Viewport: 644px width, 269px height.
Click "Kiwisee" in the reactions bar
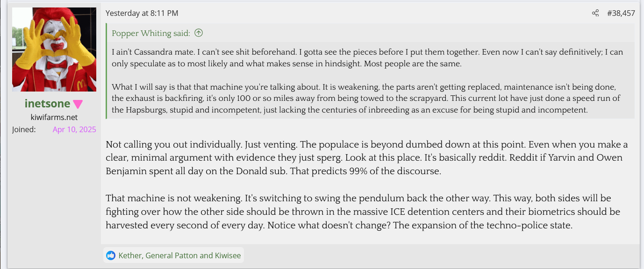[x=228, y=255]
